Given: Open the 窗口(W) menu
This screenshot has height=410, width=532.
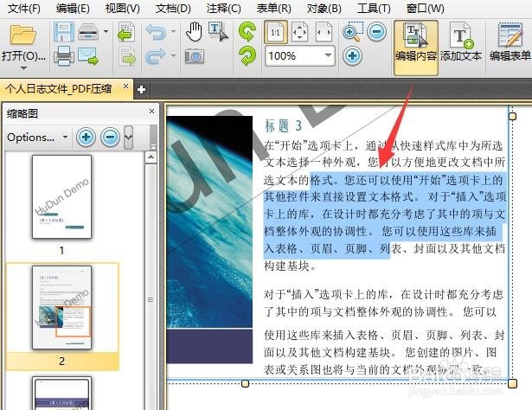Looking at the screenshot, I should (x=425, y=8).
